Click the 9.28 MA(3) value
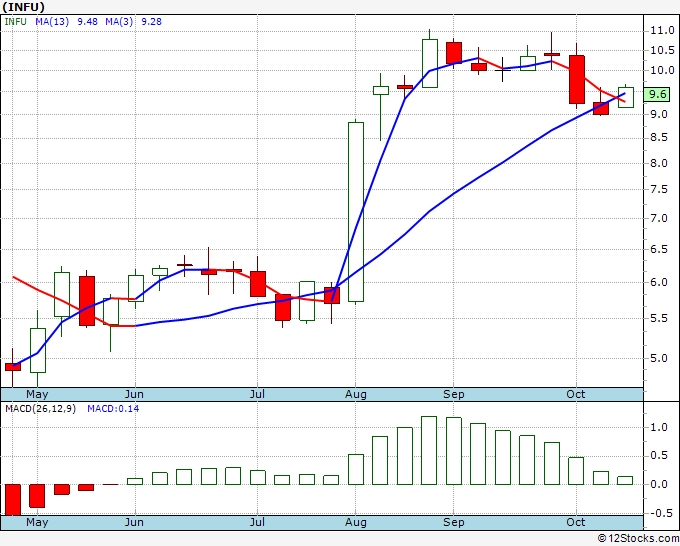Image resolution: width=680 pixels, height=546 pixels. click(151, 22)
